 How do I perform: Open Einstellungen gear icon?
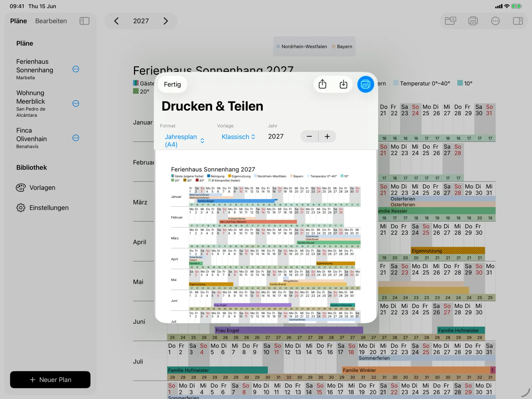pos(21,208)
